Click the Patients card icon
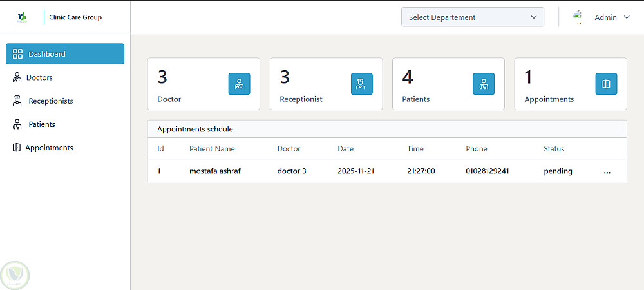The width and height of the screenshot is (644, 290). [x=484, y=84]
